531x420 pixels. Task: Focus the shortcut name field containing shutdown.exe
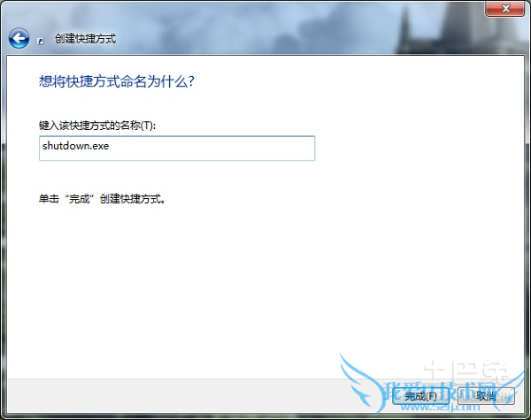point(177,148)
